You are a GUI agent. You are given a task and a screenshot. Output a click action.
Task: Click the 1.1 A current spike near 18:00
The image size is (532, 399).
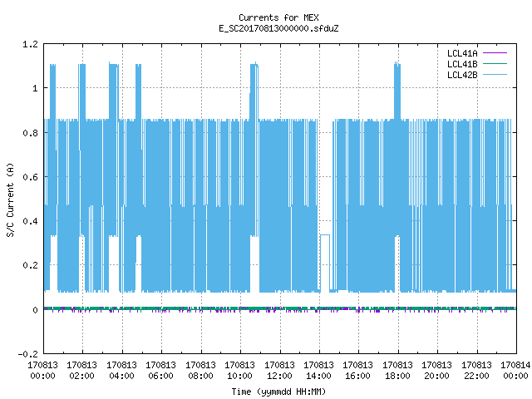(397, 91)
